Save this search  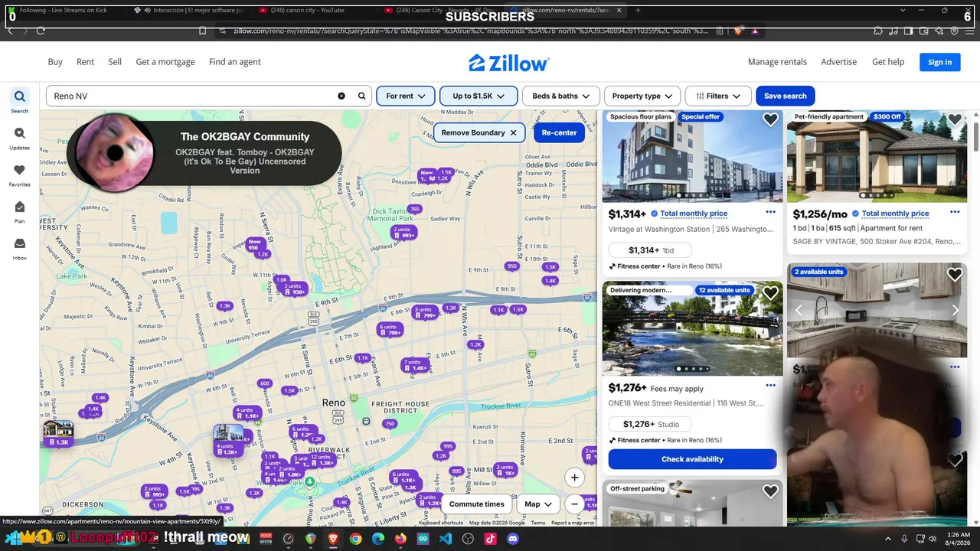coord(785,96)
